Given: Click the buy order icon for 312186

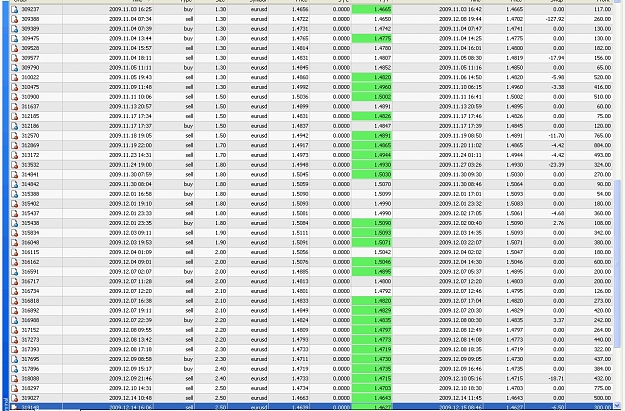Looking at the screenshot, I should (x=14, y=126).
